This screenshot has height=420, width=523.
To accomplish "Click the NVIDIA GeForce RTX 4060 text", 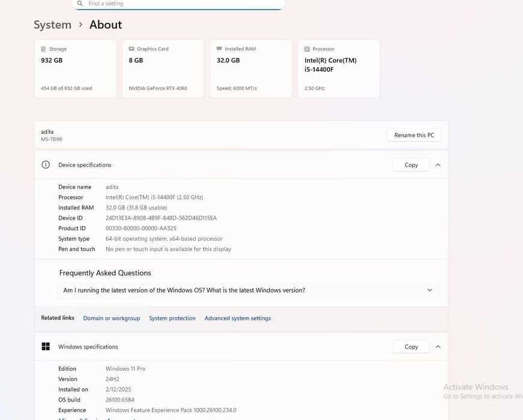I will 158,88.
